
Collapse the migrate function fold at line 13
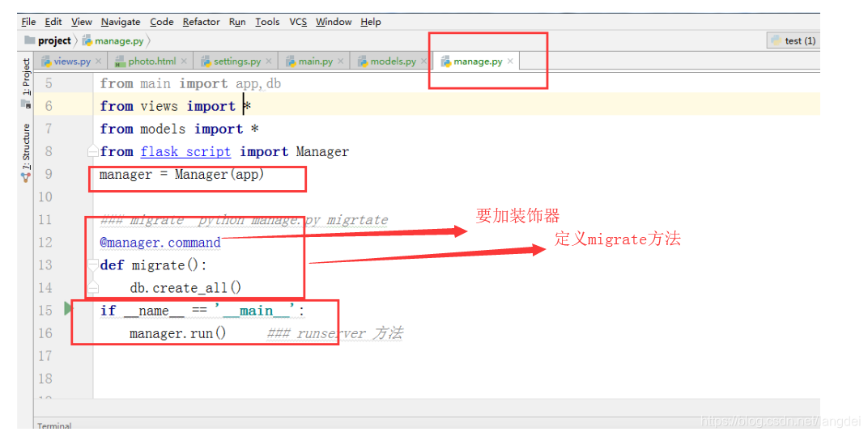(94, 265)
